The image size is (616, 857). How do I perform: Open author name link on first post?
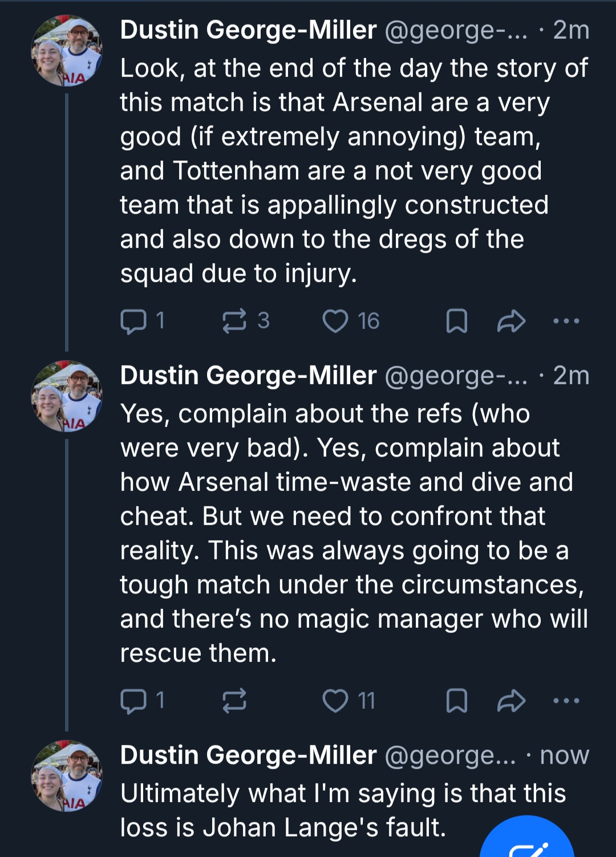(x=248, y=30)
